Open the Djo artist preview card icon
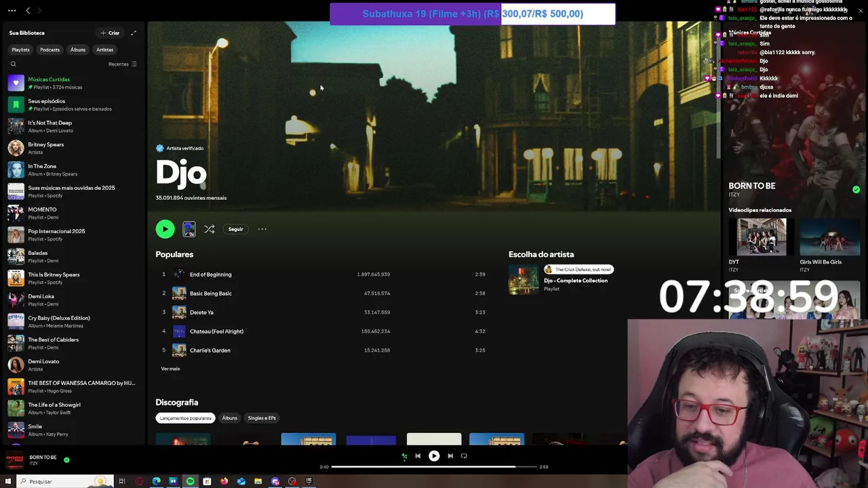 189,229
